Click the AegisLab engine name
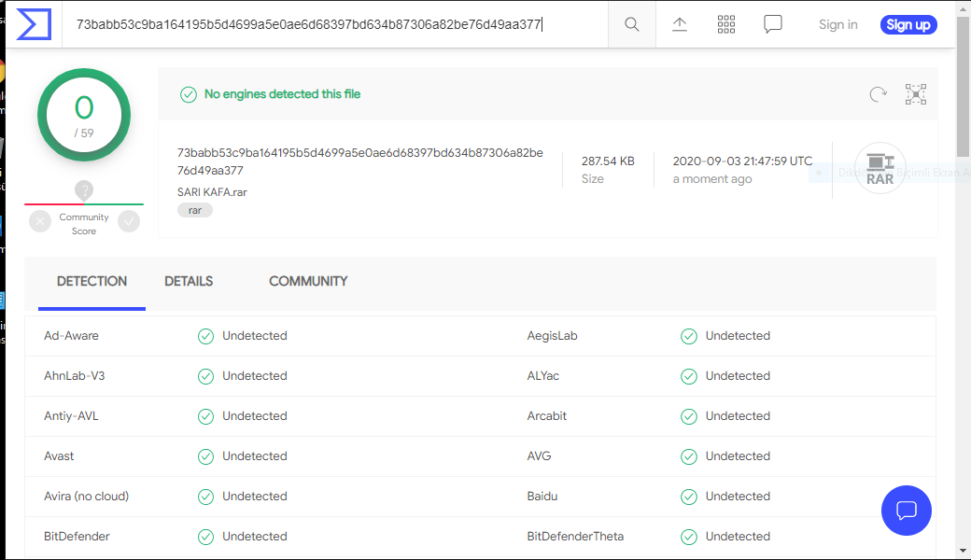Image resolution: width=971 pixels, height=560 pixels. click(x=552, y=335)
